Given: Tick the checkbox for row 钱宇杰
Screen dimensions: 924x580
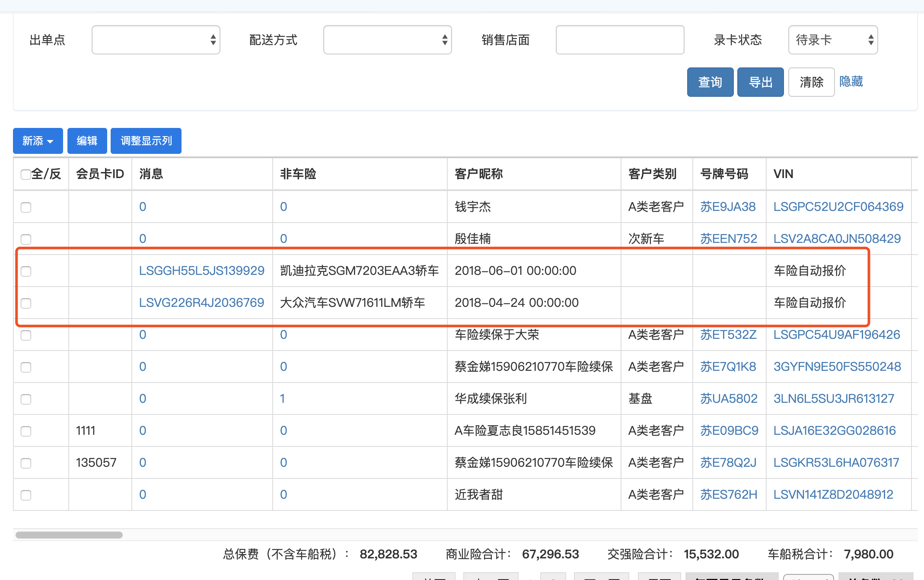Looking at the screenshot, I should [x=26, y=207].
